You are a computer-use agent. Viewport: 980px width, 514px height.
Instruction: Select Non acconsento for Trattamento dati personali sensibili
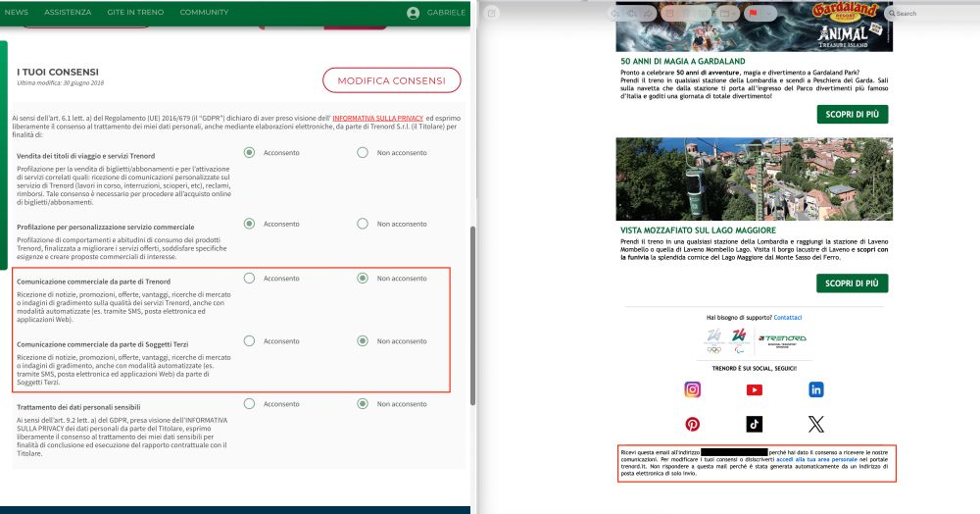click(363, 404)
